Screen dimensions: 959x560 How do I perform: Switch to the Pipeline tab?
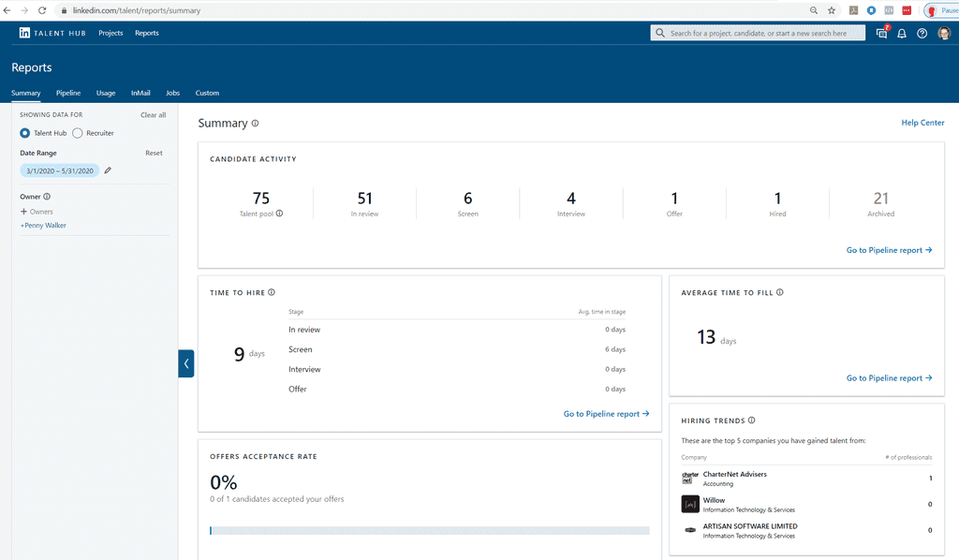(x=67, y=93)
